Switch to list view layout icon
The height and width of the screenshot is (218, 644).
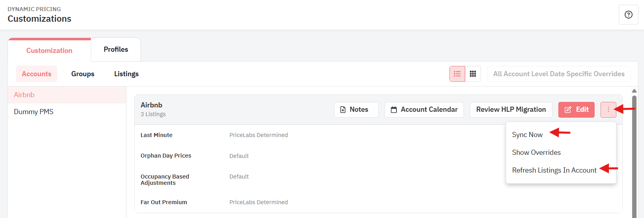tap(457, 74)
